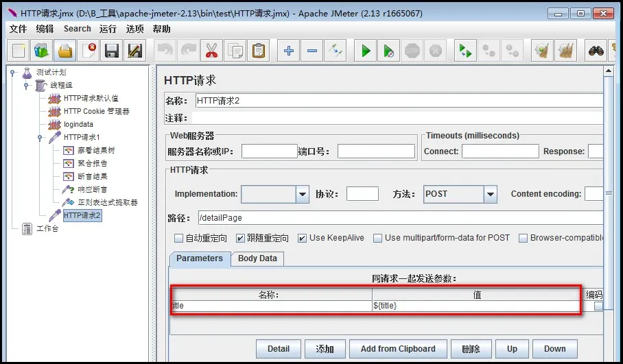Click the Toggle enable/disable icon
This screenshot has height=364, width=623.
[336, 51]
